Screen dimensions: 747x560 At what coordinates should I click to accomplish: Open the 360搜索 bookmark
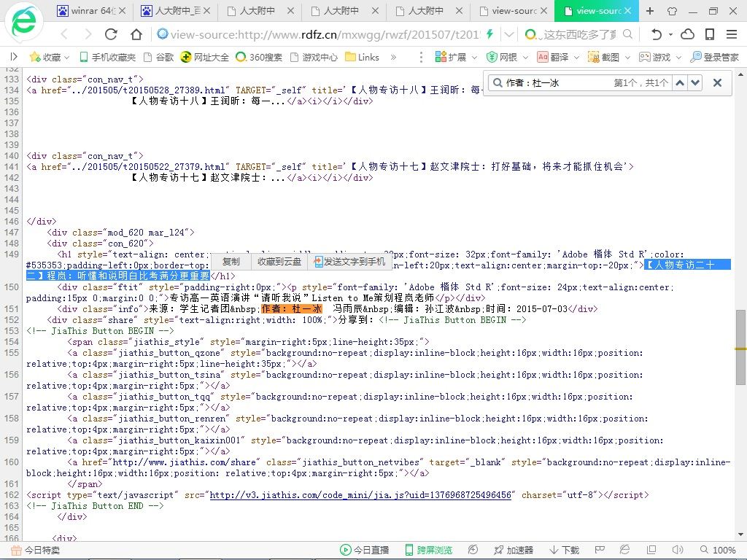pyautogui.click(x=259, y=57)
